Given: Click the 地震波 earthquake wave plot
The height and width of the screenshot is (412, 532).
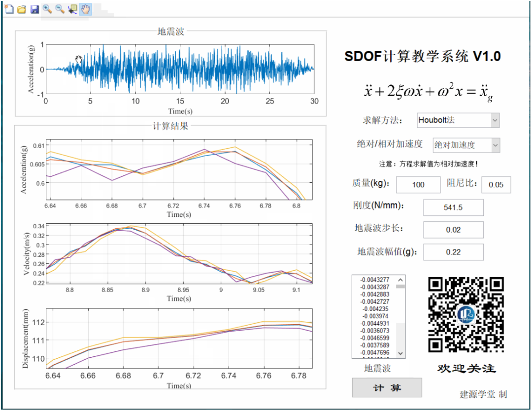Looking at the screenshot, I should [180, 69].
